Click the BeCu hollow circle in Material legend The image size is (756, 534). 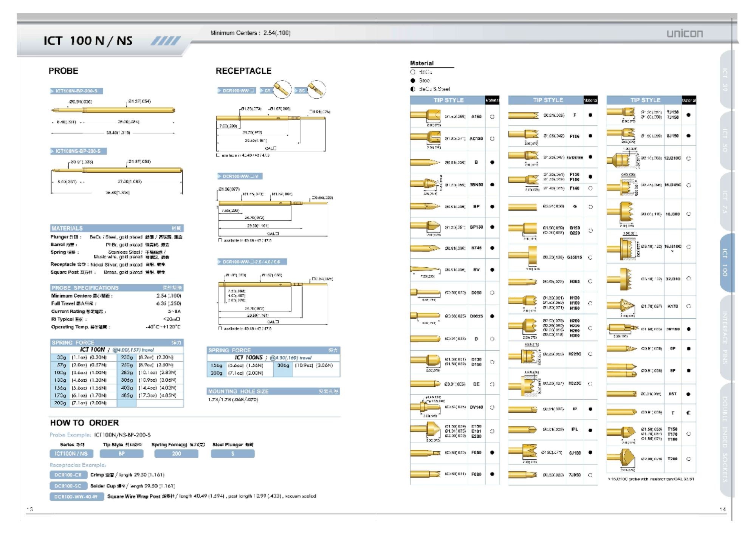[413, 72]
